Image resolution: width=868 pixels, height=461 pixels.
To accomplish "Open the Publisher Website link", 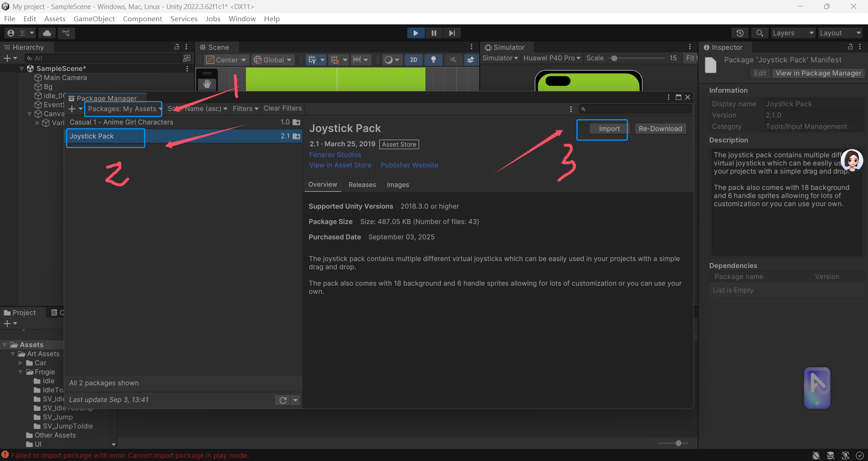I will coord(409,165).
